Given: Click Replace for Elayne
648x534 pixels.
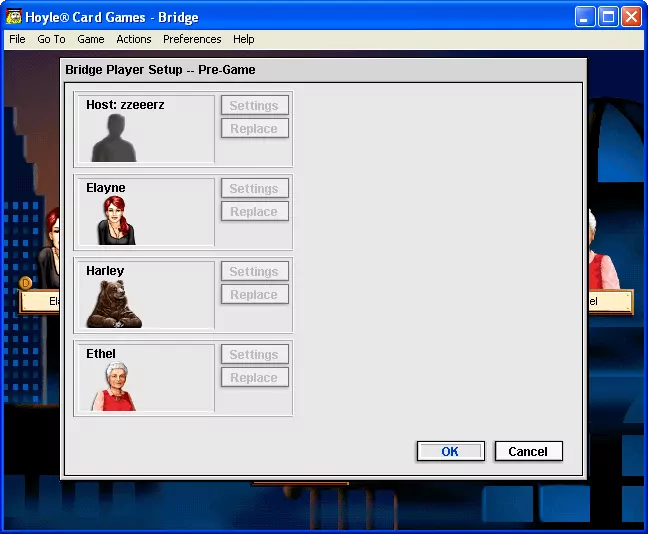Looking at the screenshot, I should point(255,212).
